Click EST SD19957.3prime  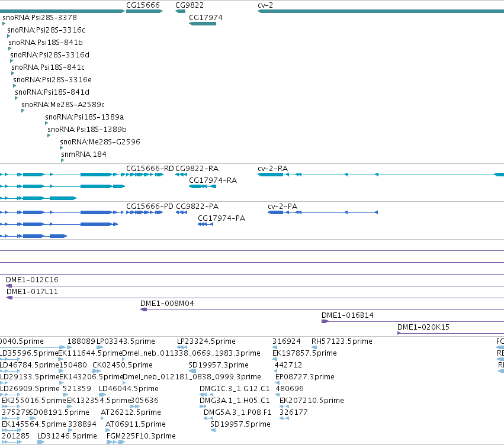[219, 365]
